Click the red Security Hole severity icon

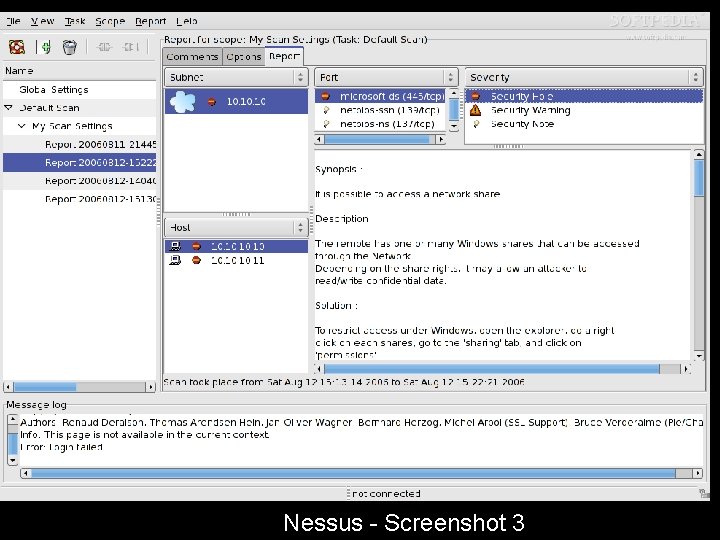pos(476,96)
